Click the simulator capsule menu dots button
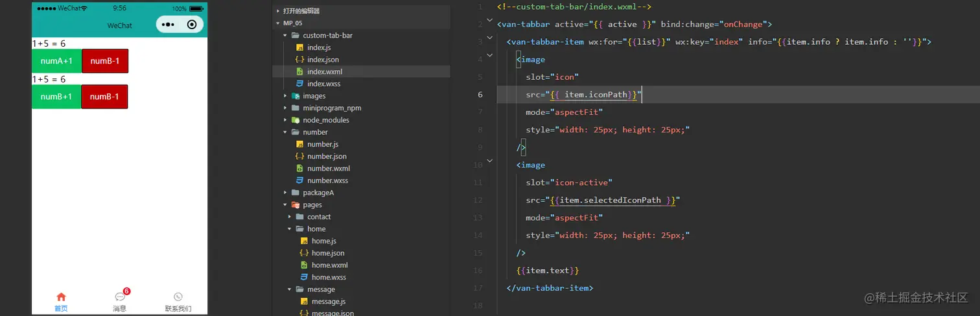This screenshot has height=316, width=980. pyautogui.click(x=168, y=25)
